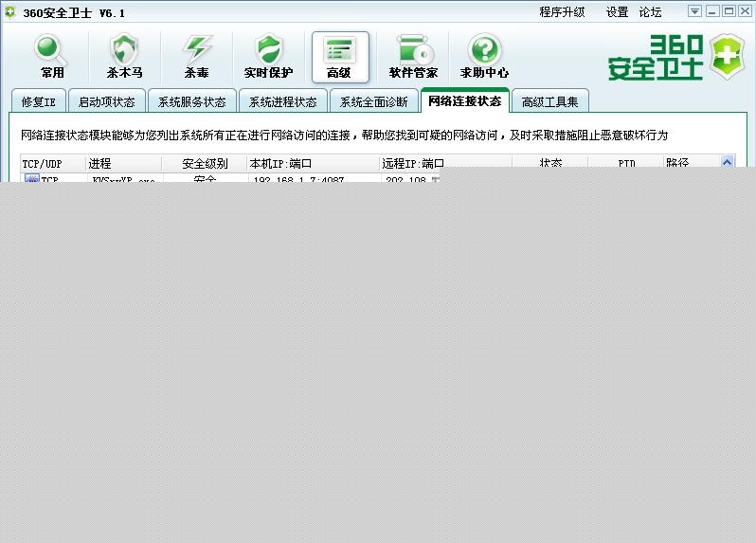
Task: Click the 360安全卫士 logo shield
Action: [x=727, y=57]
